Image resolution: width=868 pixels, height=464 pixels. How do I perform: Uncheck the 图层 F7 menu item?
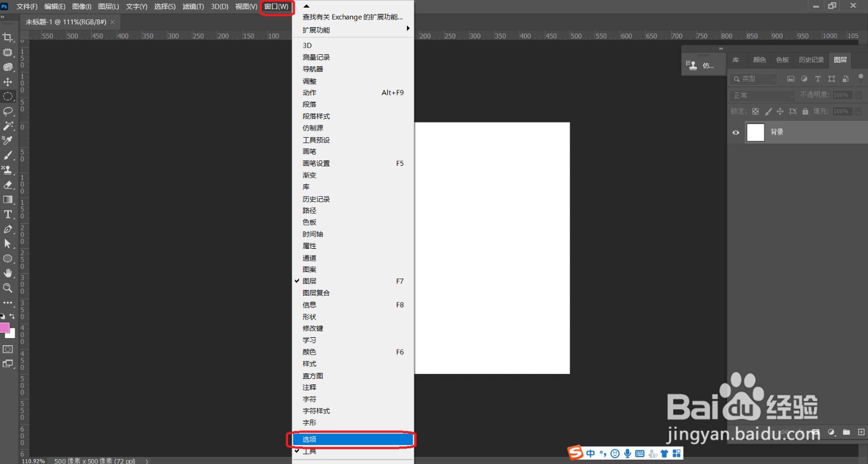point(353,281)
